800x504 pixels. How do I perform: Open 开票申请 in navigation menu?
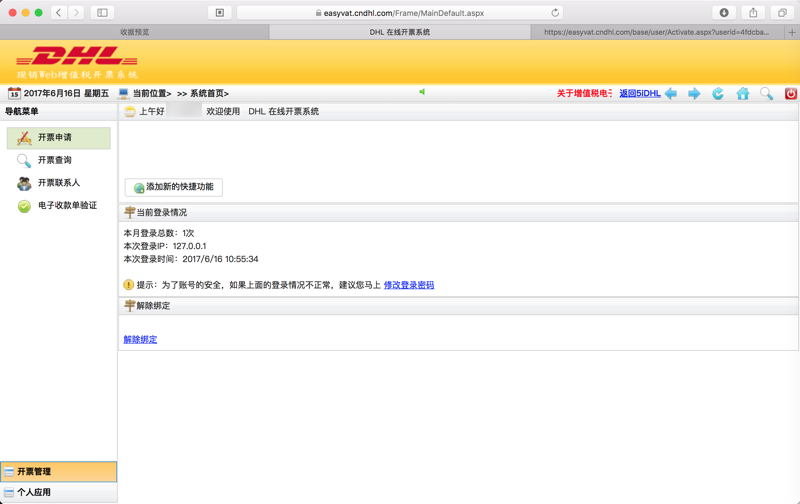pyautogui.click(x=59, y=138)
